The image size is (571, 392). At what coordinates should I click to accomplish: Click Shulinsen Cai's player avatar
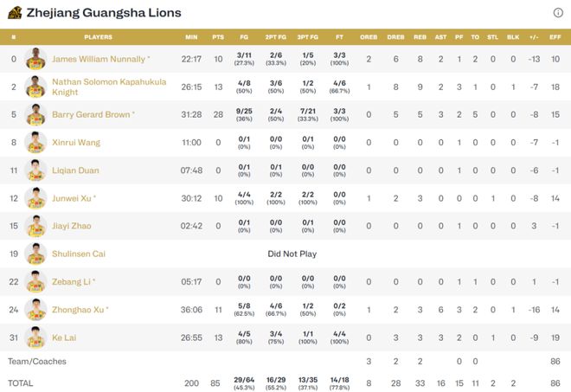(36, 254)
